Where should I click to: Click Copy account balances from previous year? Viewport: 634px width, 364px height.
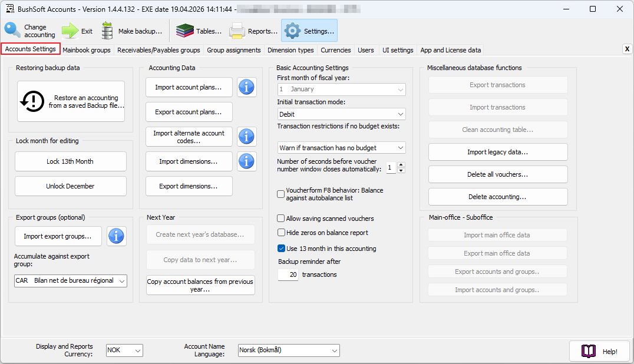click(200, 285)
